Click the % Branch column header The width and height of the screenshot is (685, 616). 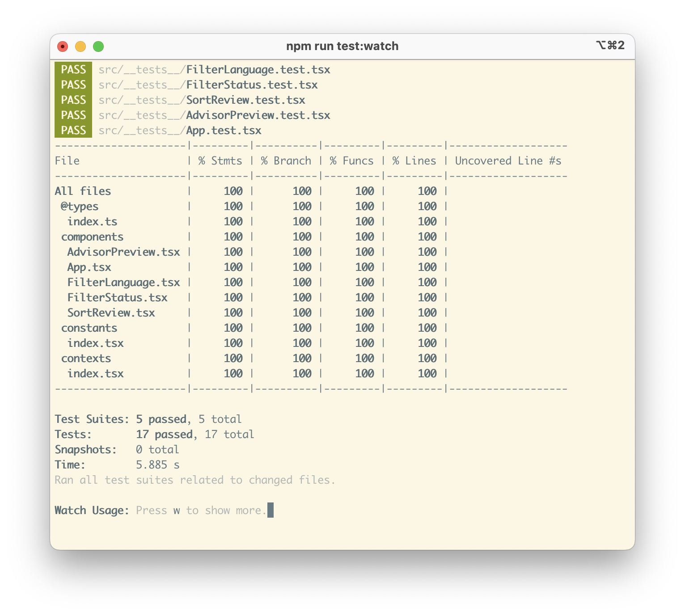pyautogui.click(x=286, y=160)
